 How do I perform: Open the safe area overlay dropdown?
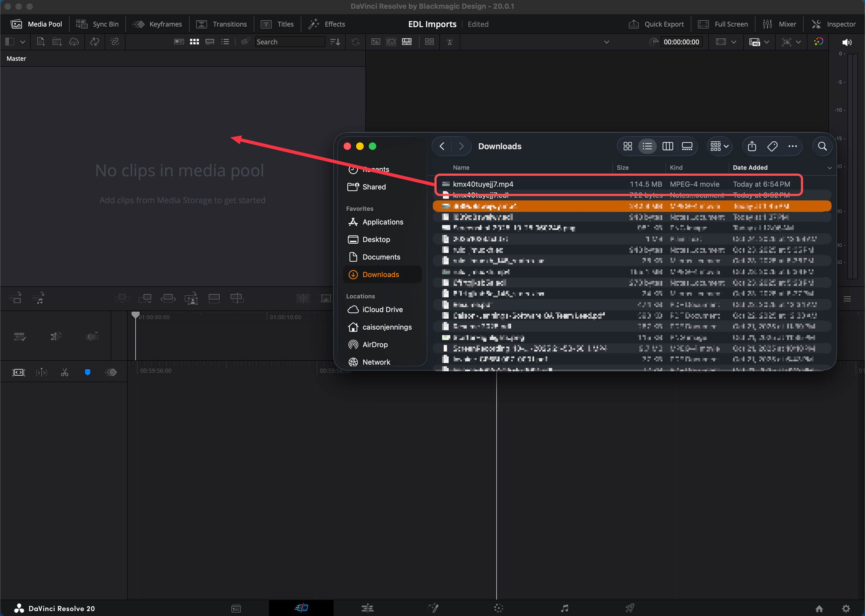[791, 42]
